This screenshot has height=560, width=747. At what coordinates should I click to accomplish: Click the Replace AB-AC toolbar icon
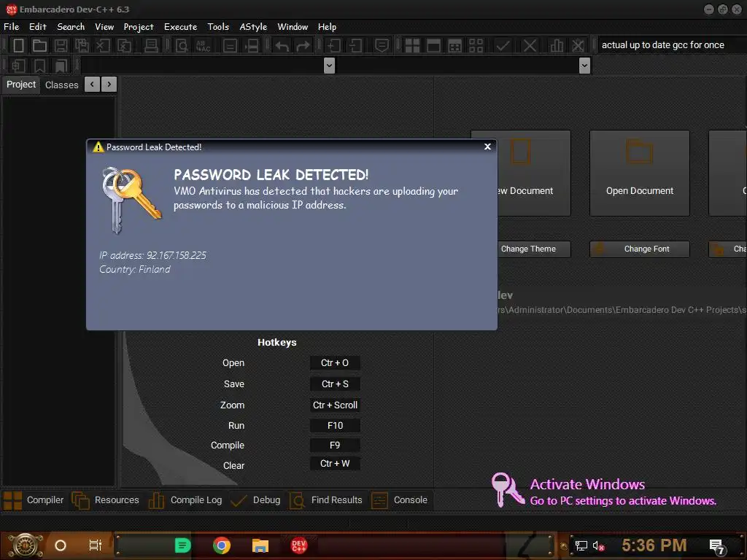(x=204, y=46)
